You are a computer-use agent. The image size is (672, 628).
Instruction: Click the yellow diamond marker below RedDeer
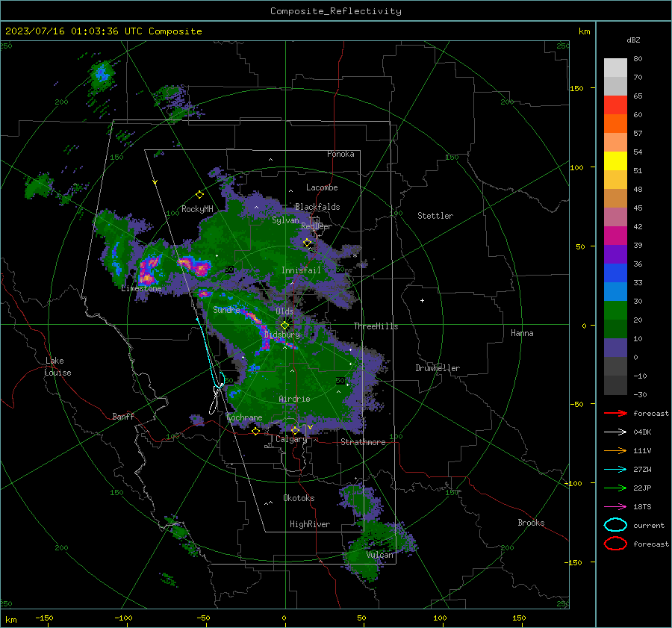point(307,243)
